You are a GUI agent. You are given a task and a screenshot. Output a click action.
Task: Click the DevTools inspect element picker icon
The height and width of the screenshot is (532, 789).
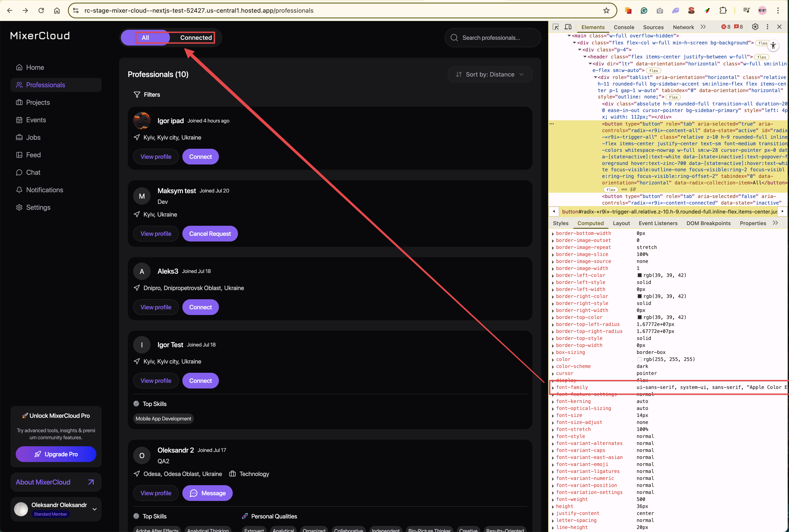tap(556, 27)
